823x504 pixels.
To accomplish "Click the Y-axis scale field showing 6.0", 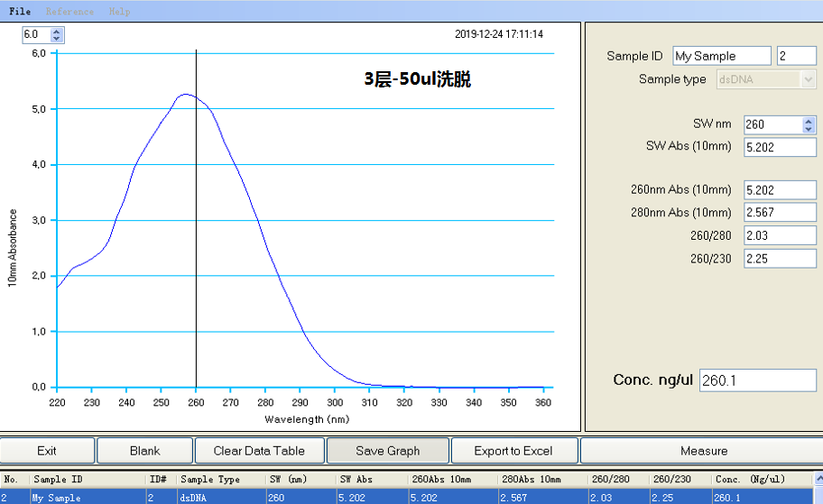I will tap(37, 34).
